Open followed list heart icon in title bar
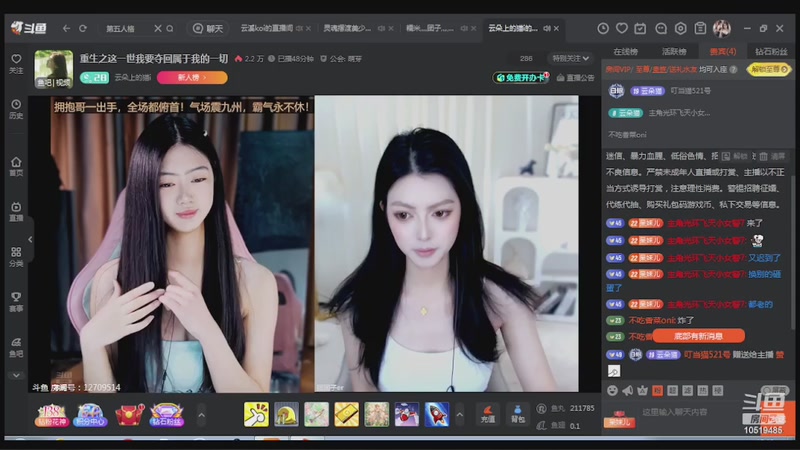Viewport: 800px width, 450px height. pyautogui.click(x=621, y=29)
